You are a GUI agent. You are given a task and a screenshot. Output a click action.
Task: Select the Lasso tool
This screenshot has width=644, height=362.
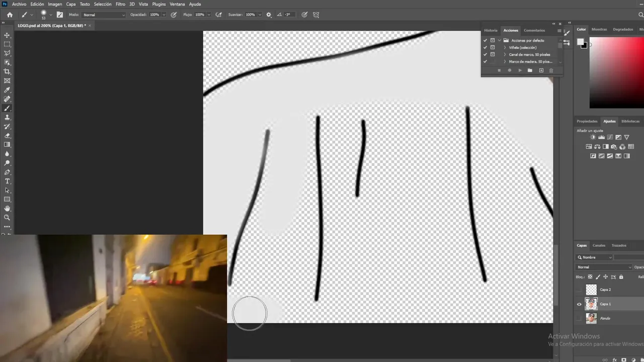pyautogui.click(x=7, y=53)
